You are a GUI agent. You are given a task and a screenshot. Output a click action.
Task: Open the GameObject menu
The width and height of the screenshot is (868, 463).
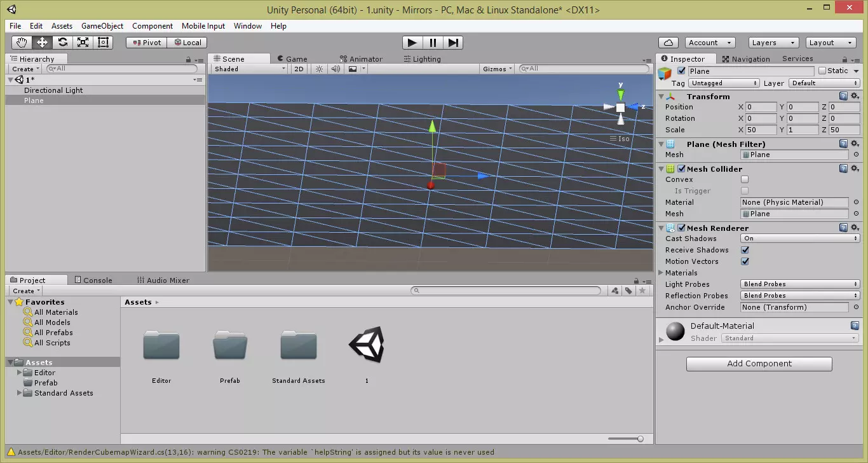(x=102, y=26)
